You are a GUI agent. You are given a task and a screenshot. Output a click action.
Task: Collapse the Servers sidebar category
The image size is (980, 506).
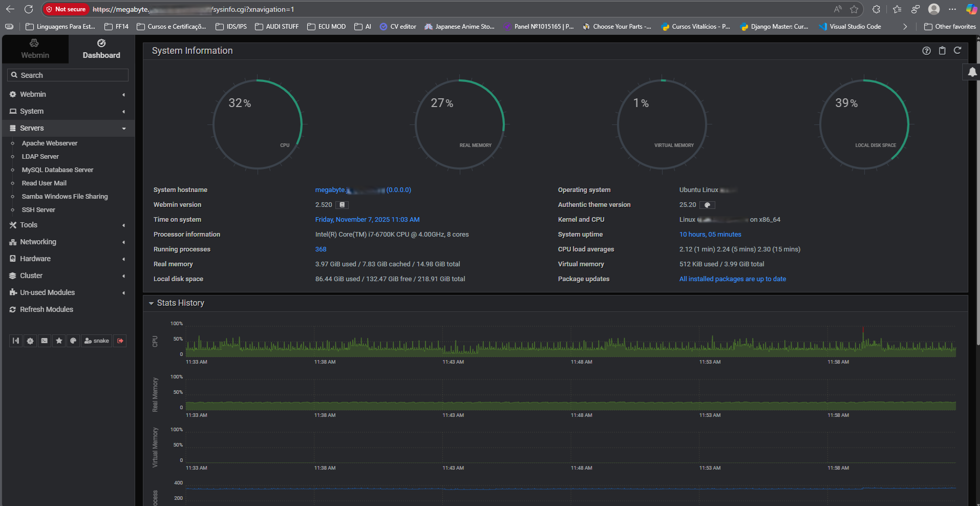pyautogui.click(x=32, y=128)
